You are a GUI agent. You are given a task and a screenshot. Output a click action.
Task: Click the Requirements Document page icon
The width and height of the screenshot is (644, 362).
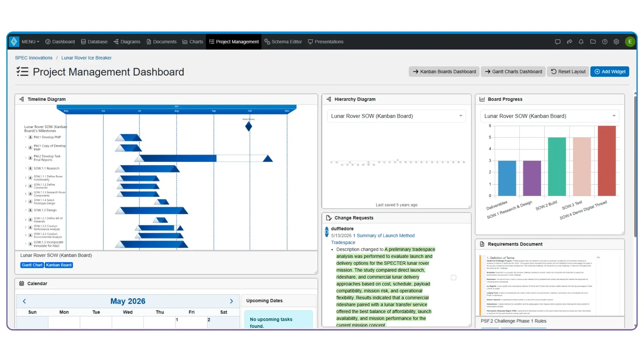(x=482, y=244)
